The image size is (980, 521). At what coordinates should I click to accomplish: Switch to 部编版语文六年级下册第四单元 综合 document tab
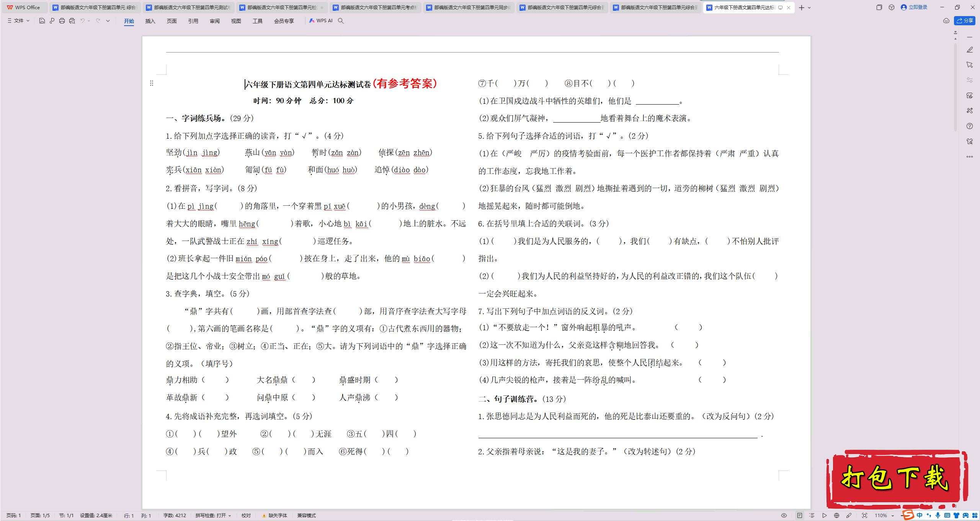point(95,7)
